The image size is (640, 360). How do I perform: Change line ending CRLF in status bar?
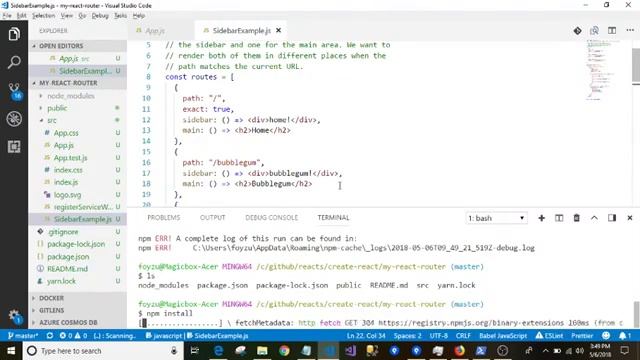pyautogui.click(x=463, y=336)
